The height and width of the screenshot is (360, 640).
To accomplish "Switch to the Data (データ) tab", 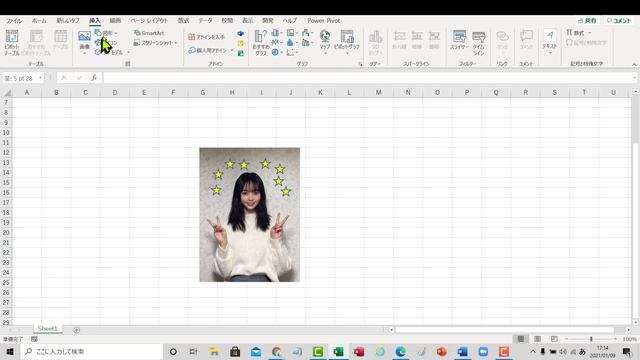I will (205, 20).
